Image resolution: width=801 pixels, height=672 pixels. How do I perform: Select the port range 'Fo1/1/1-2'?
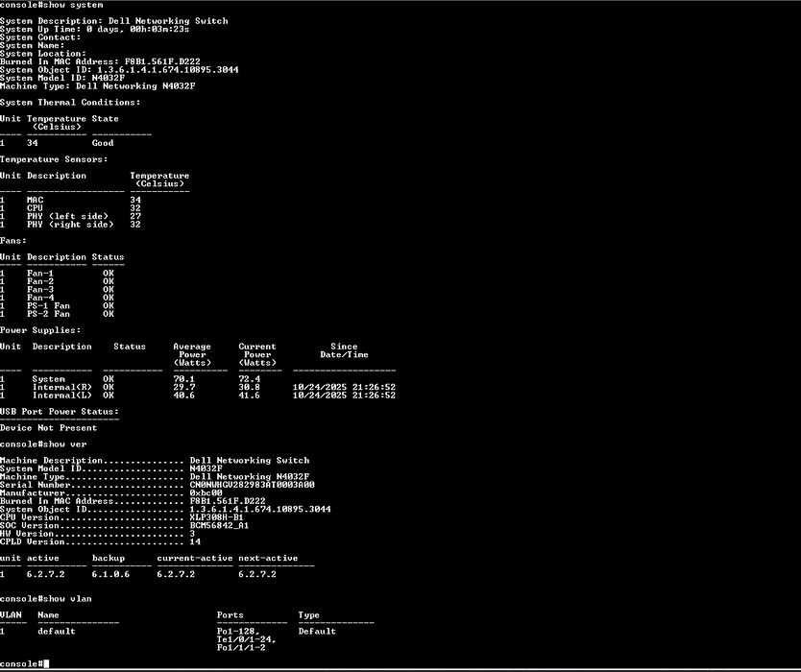(x=241, y=648)
